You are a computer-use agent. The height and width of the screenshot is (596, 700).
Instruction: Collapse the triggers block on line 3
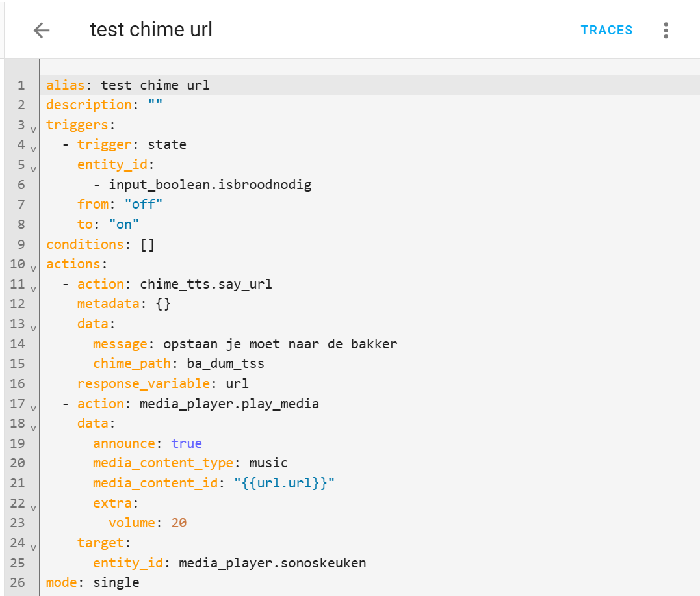tap(34, 129)
